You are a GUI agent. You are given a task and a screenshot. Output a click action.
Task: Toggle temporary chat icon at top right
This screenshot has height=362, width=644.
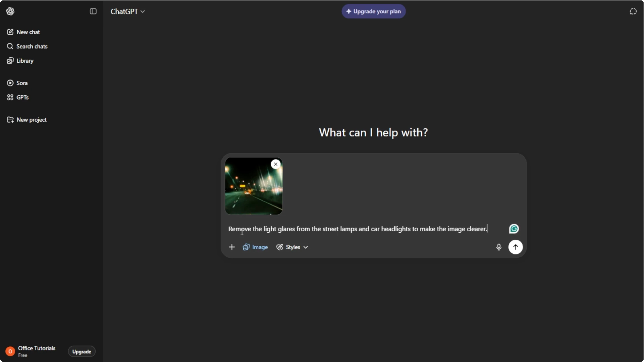click(633, 12)
